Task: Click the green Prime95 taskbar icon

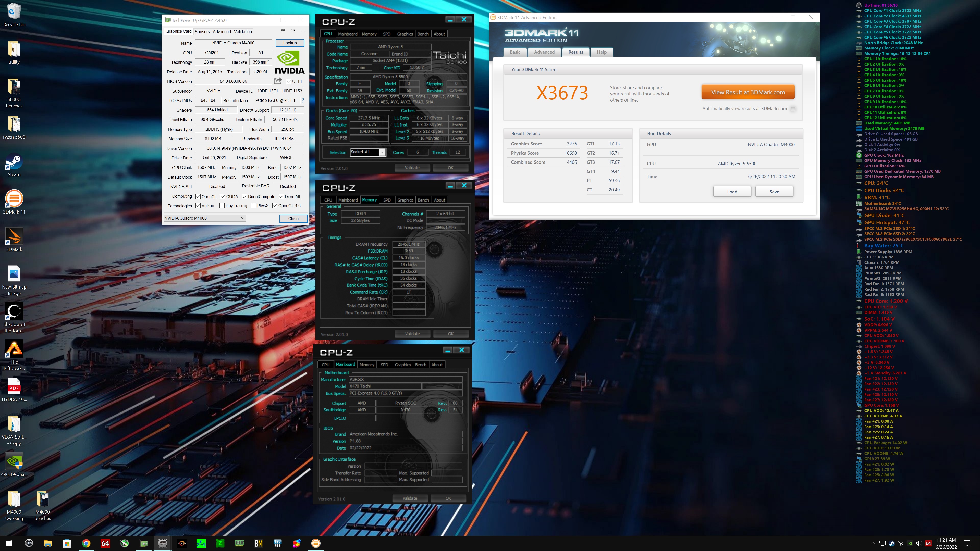Action: tap(201, 543)
